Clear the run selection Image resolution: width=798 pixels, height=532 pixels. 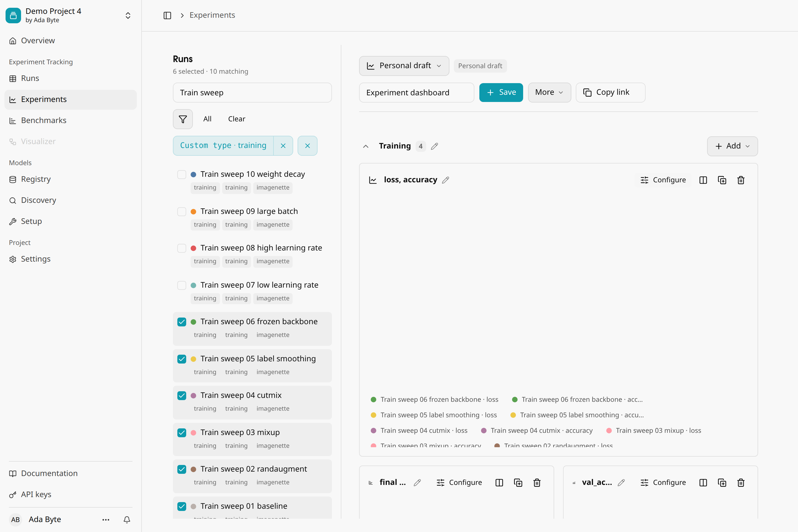coord(236,119)
